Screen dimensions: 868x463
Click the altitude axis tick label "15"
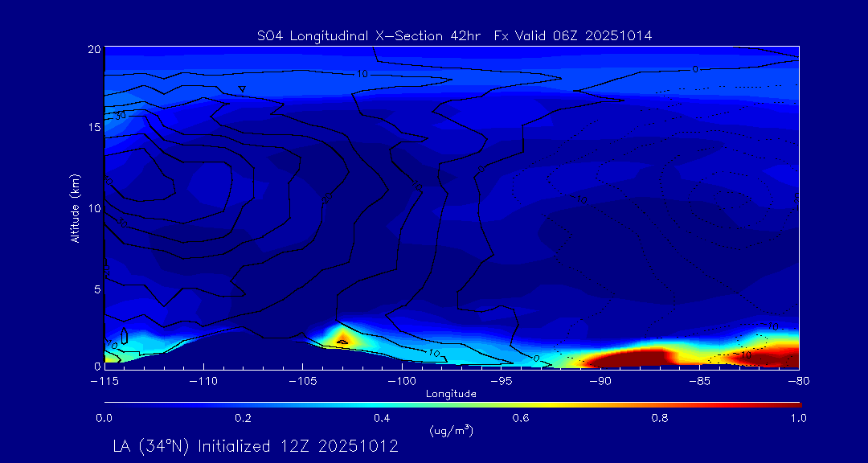[94, 127]
